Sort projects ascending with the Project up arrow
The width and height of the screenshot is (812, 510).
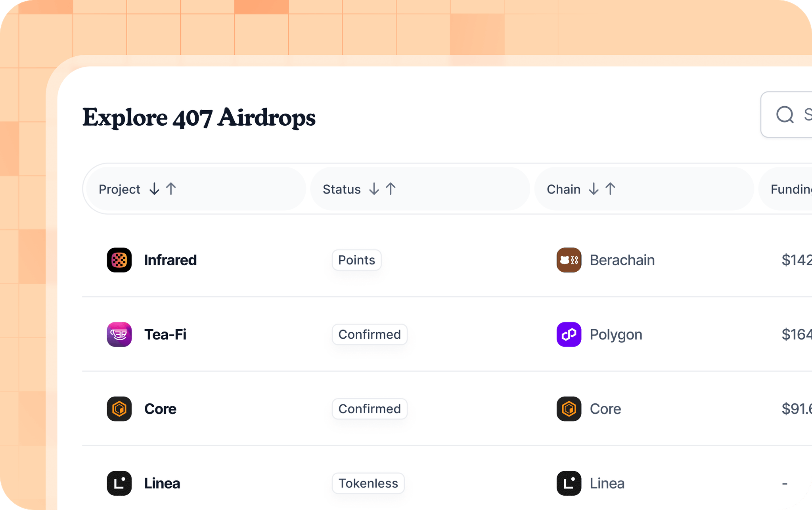(170, 189)
